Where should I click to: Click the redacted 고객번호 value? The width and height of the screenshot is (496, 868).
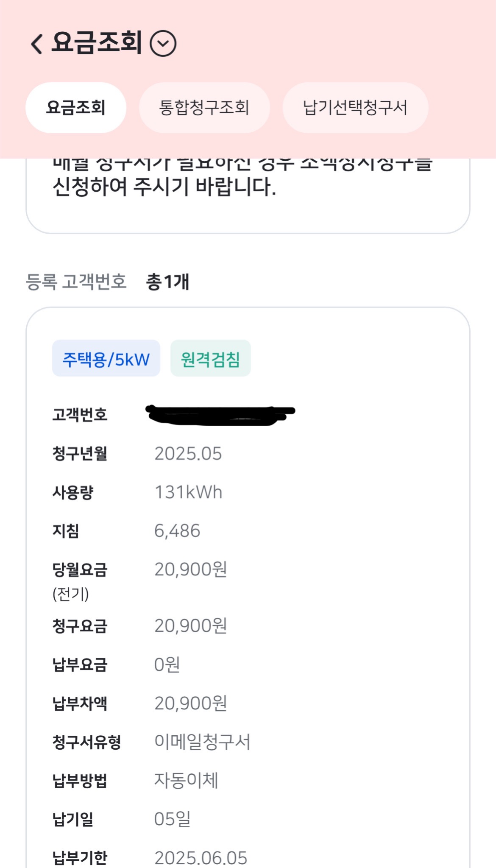[x=220, y=415]
